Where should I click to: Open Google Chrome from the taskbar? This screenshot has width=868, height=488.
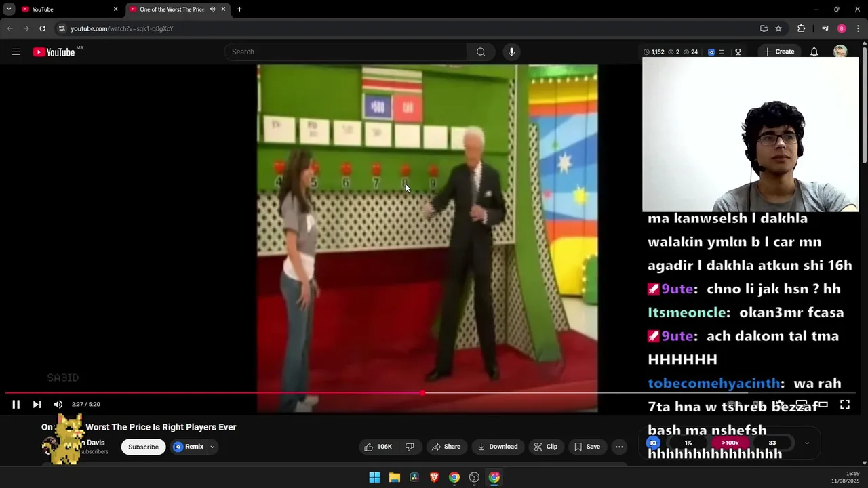[x=454, y=477]
